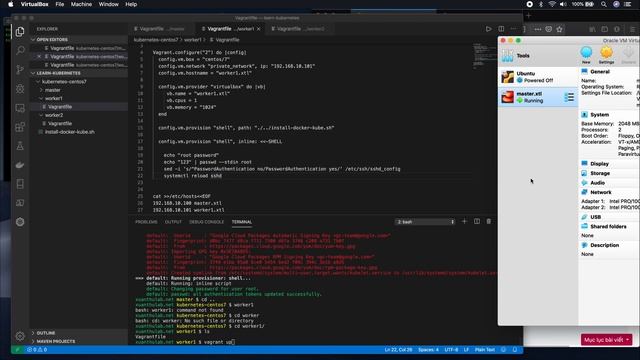Open the Wi-Fi status menu
This screenshot has width=640, height=360.
click(552, 4)
